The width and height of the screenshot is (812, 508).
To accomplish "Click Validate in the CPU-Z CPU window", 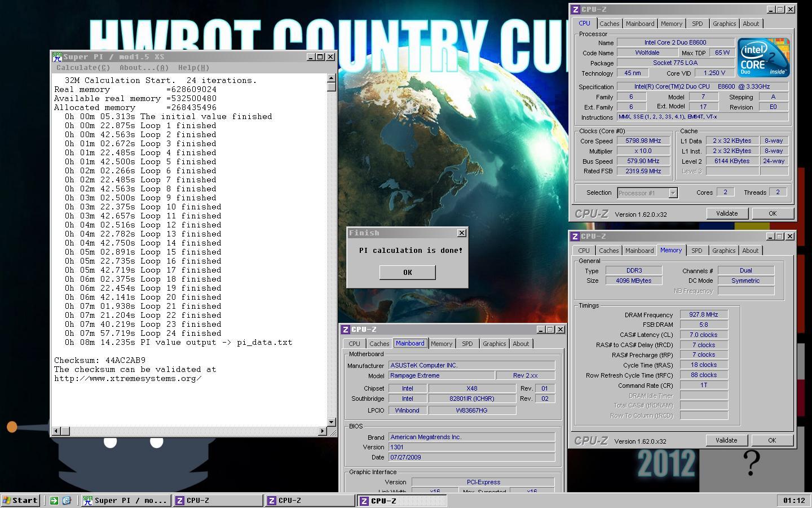I will pos(727,213).
